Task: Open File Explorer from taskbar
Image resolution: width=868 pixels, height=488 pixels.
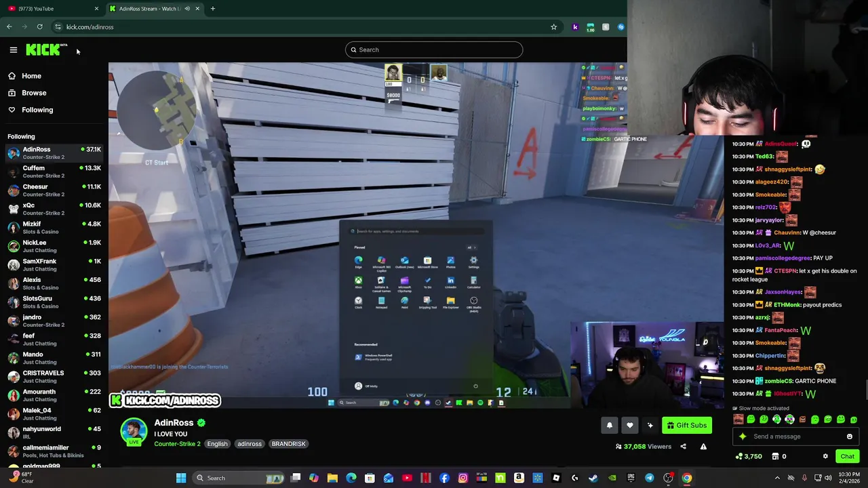Action: 332,478
